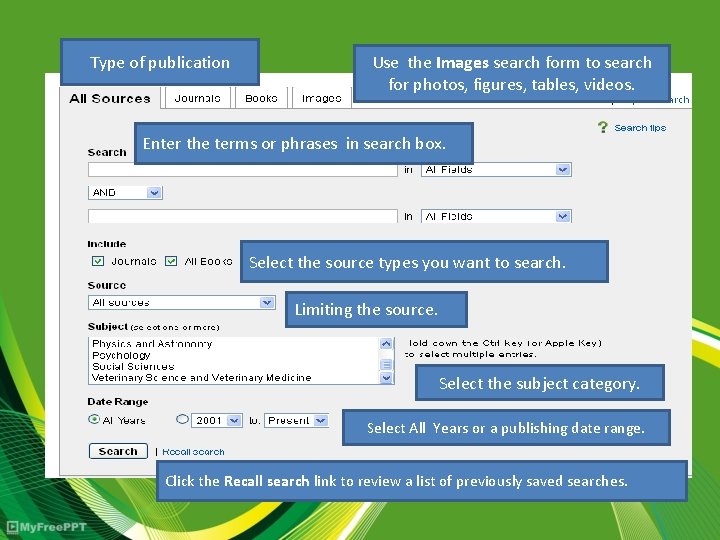Click subject list scroll down arrow

386,377
